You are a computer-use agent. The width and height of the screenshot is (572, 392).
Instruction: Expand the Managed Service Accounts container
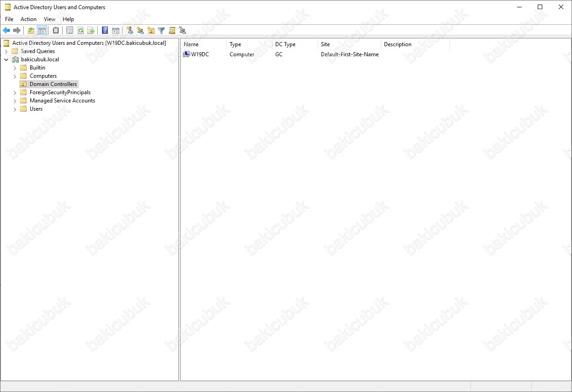[x=15, y=101]
